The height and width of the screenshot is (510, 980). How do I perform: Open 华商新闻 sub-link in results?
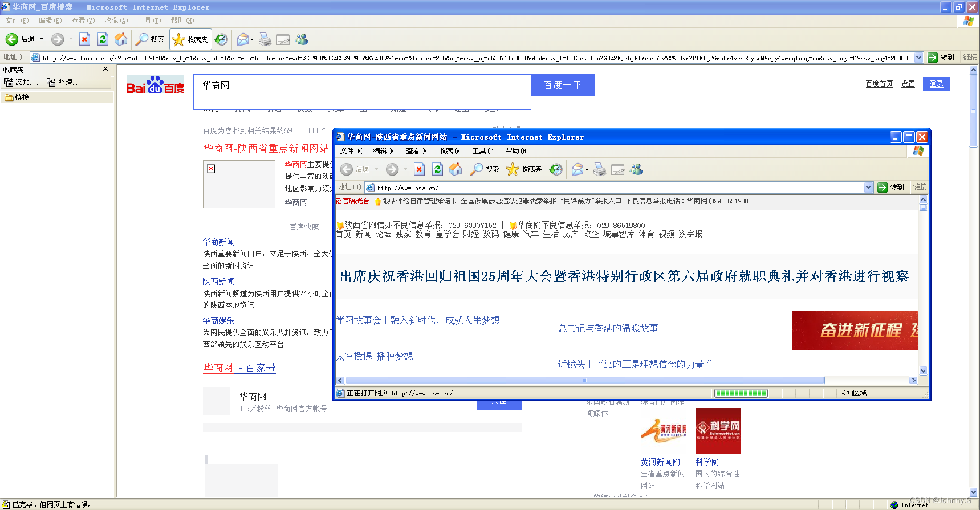point(218,242)
